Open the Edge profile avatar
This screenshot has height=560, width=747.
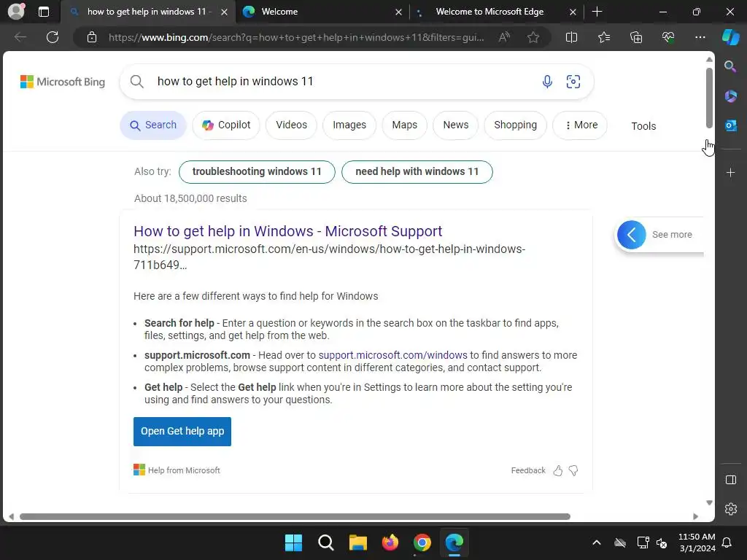[16, 12]
